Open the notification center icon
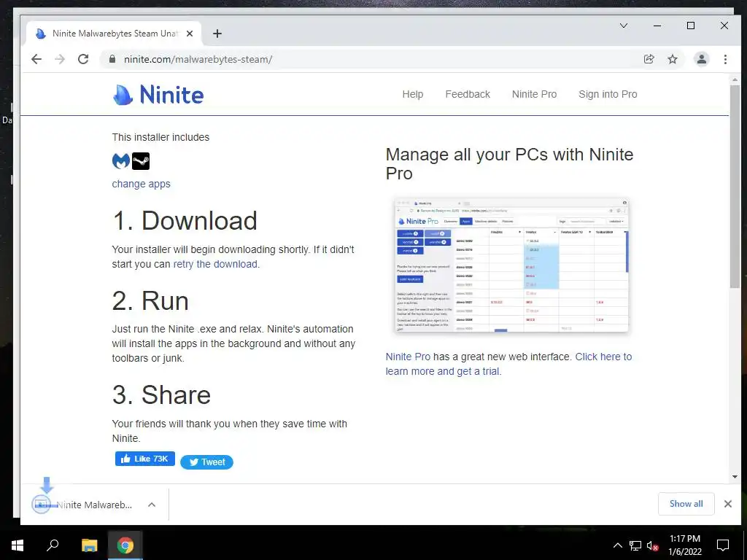This screenshot has height=560, width=747. click(723, 545)
